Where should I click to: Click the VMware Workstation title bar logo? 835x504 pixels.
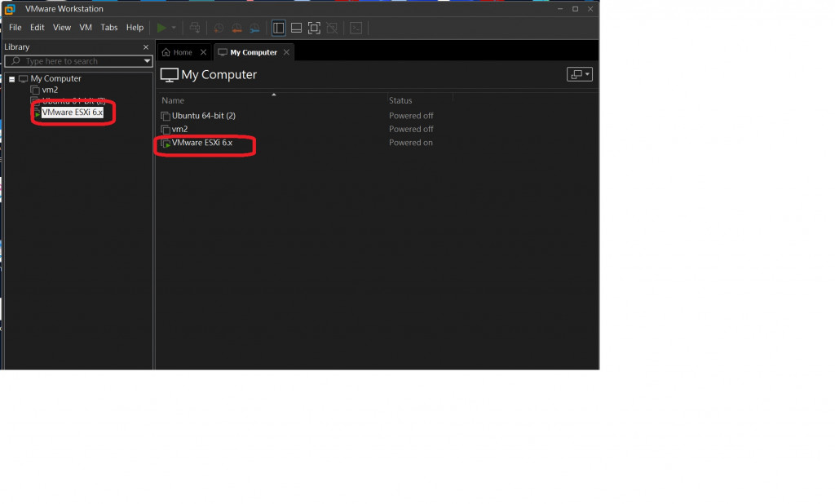coord(10,9)
